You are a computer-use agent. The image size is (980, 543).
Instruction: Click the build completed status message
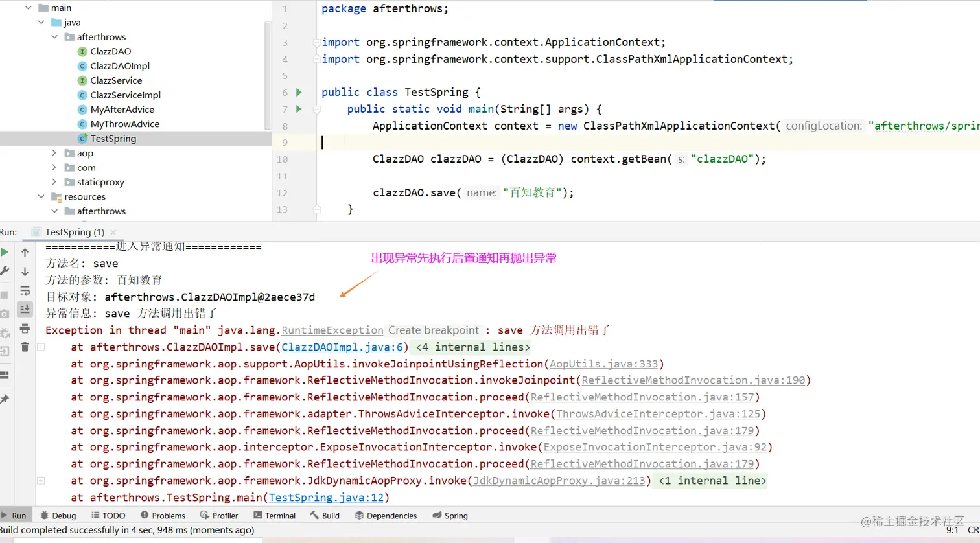pyautogui.click(x=127, y=530)
